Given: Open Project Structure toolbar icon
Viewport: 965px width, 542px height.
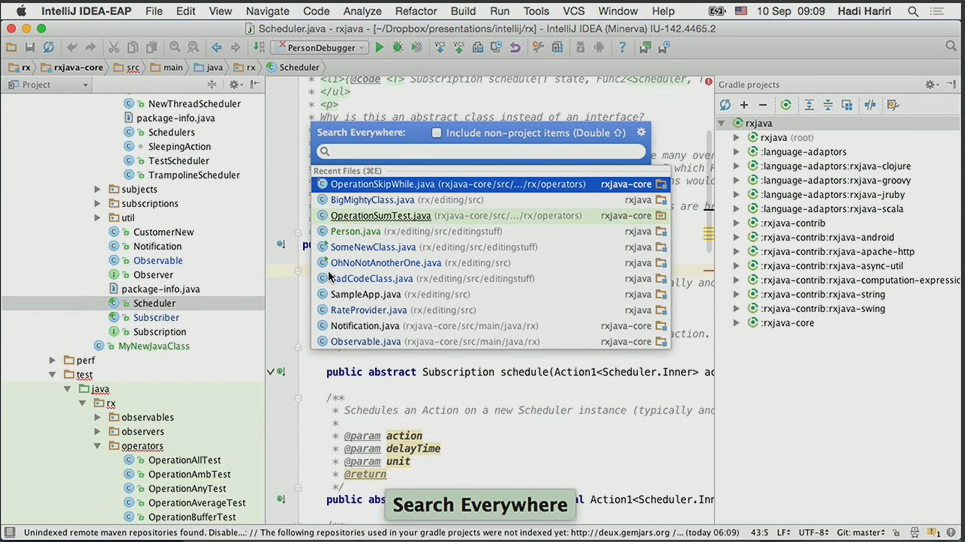Looking at the screenshot, I should [x=557, y=47].
